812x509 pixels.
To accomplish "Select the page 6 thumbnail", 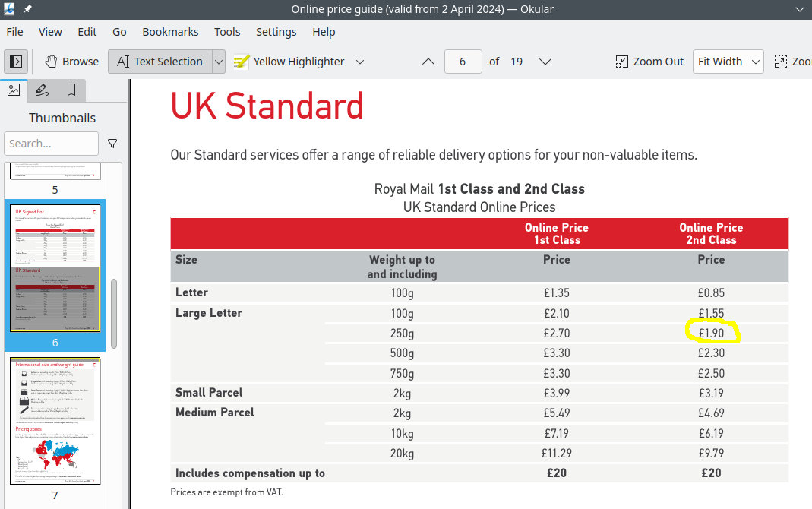I will click(x=55, y=268).
